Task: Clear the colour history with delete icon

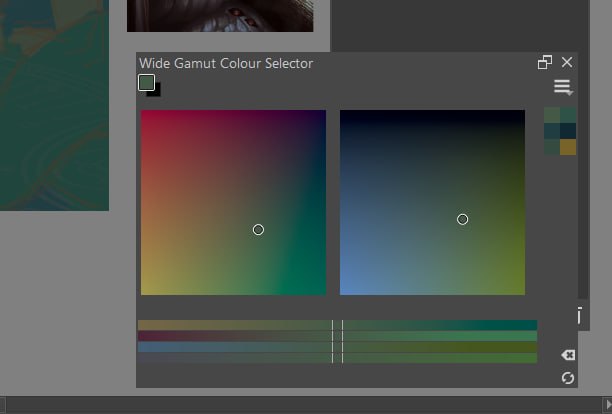Action: pos(568,355)
